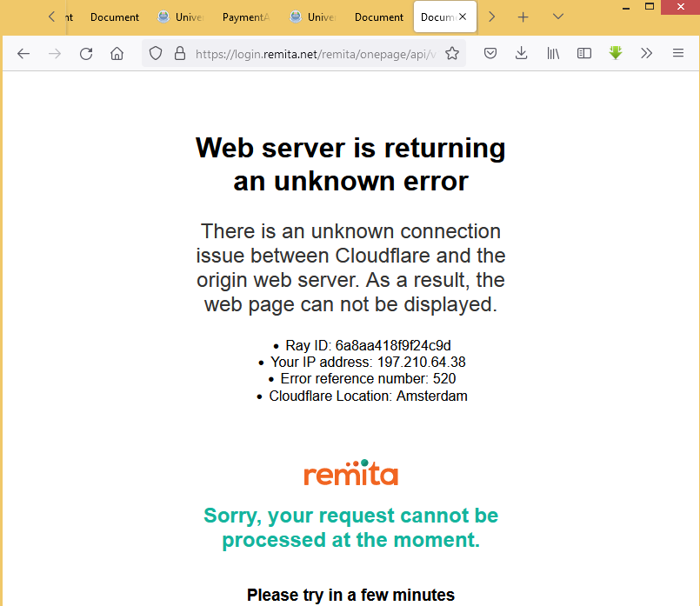Viewport: 700px width, 606px height.
Task: Open a new tab
Action: tap(523, 17)
